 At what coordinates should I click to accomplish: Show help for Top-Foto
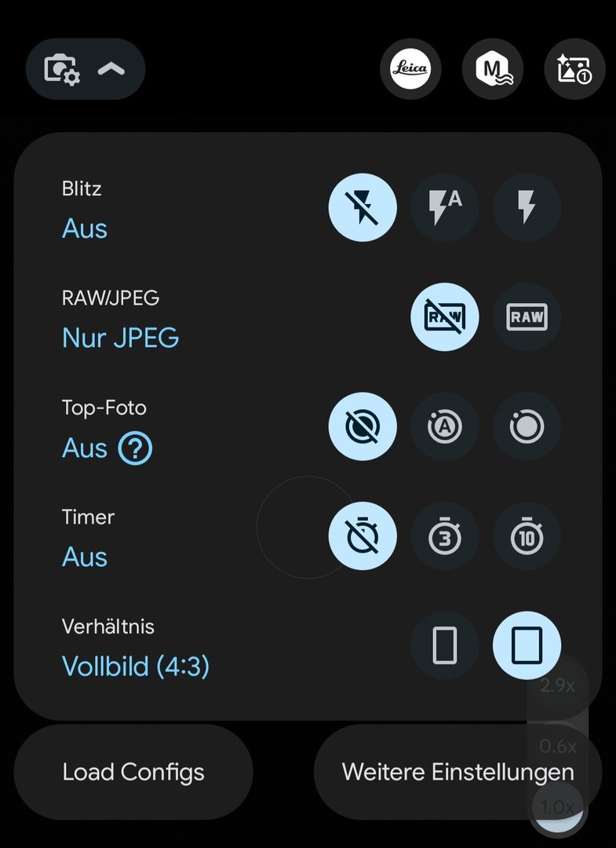135,449
